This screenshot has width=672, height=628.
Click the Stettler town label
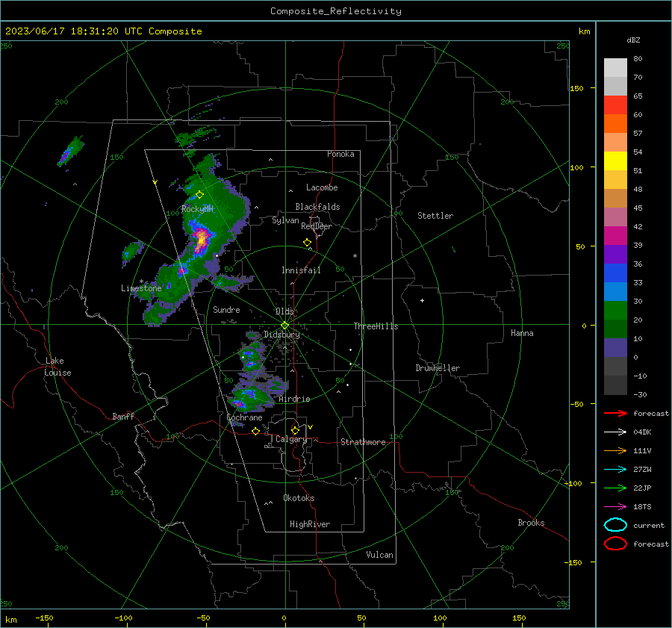[435, 216]
